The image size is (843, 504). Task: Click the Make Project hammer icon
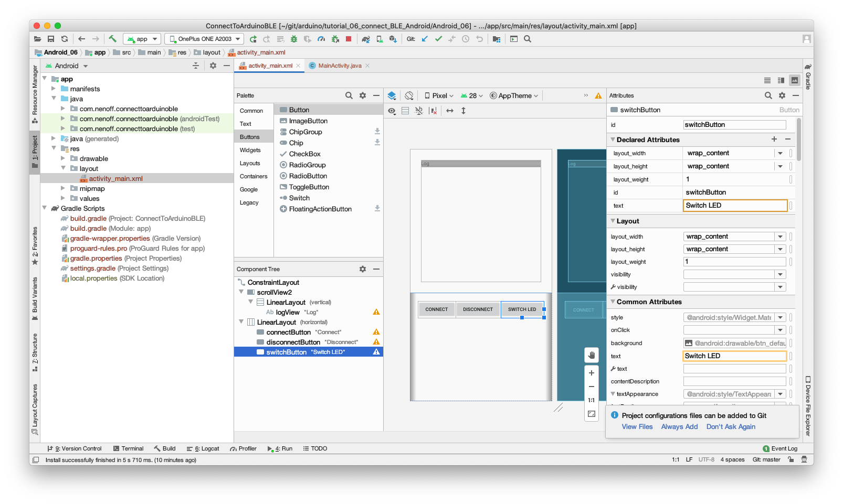pyautogui.click(x=112, y=39)
